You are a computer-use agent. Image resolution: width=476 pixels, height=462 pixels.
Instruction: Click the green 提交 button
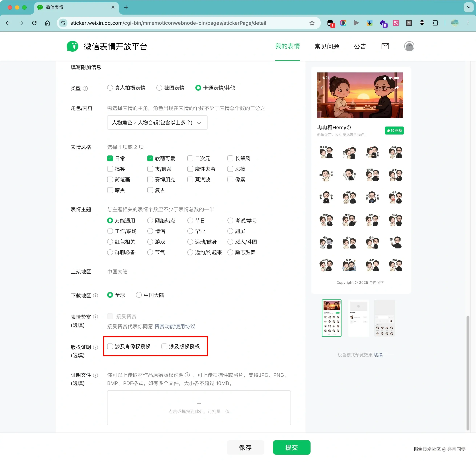[x=291, y=447]
